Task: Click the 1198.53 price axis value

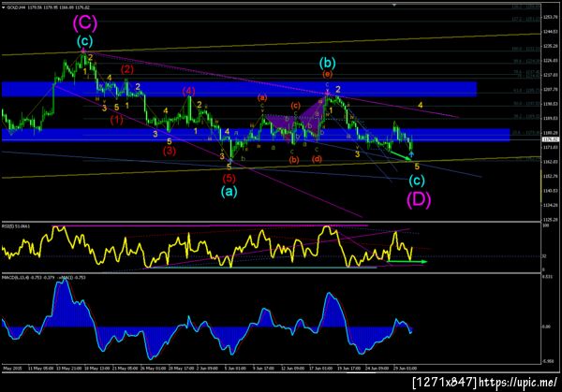Action: pos(550,104)
